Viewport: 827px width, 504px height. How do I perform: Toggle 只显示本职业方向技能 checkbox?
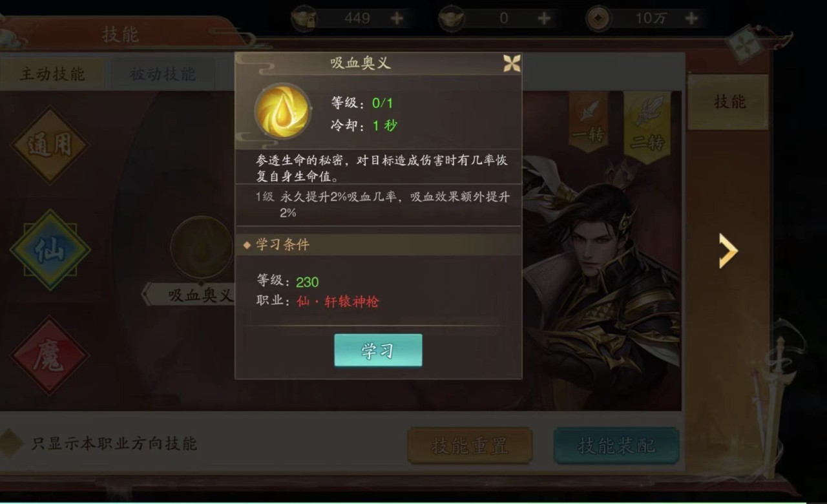coord(10,443)
